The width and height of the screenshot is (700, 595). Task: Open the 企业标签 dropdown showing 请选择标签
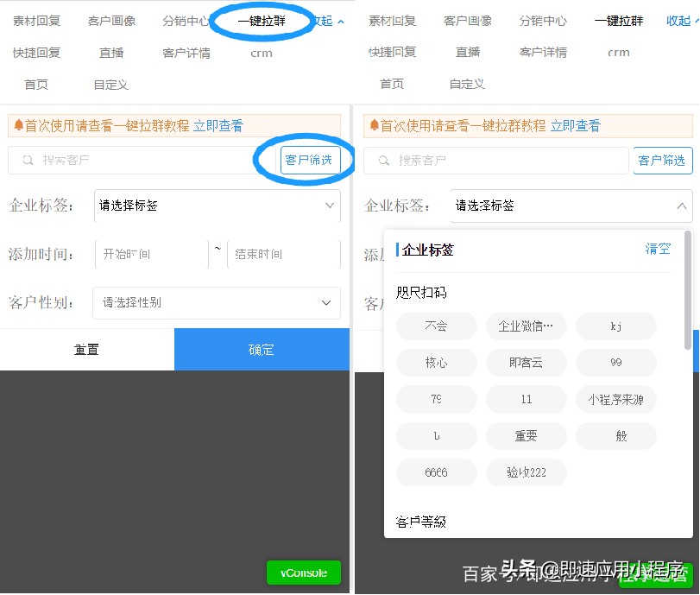click(x=217, y=206)
